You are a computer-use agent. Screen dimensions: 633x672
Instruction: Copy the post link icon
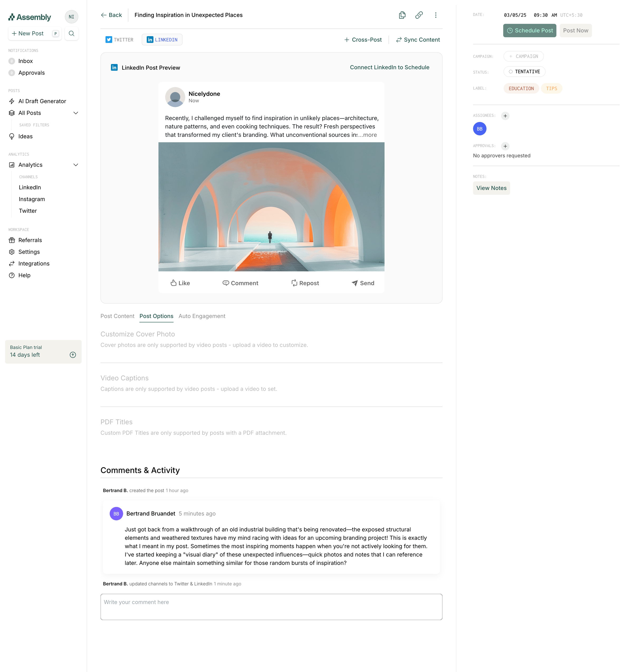tap(419, 15)
